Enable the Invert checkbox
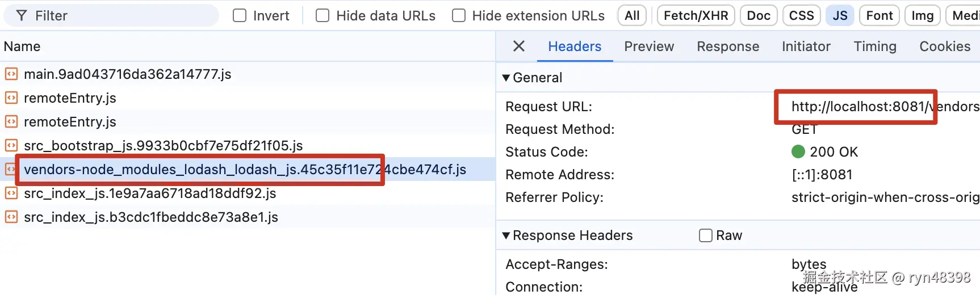980x295 pixels. (x=240, y=15)
